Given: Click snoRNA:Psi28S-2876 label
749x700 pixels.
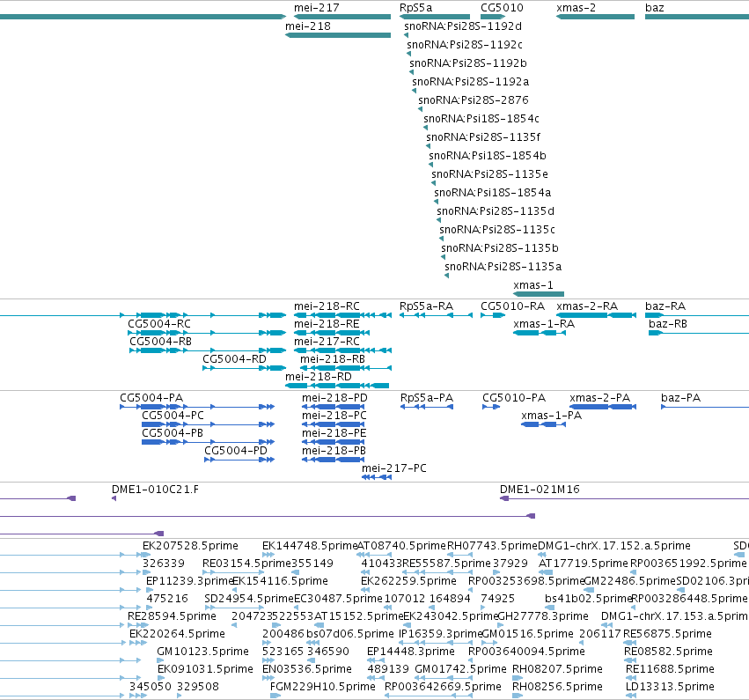Looking at the screenshot, I should tap(473, 100).
